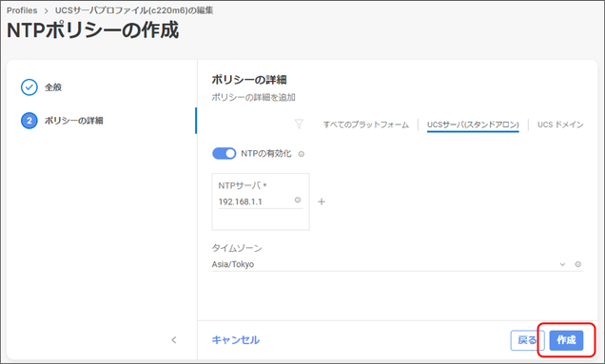This screenshot has height=364, width=605.
Task: Click the platform filter funnel icon
Action: click(x=299, y=125)
